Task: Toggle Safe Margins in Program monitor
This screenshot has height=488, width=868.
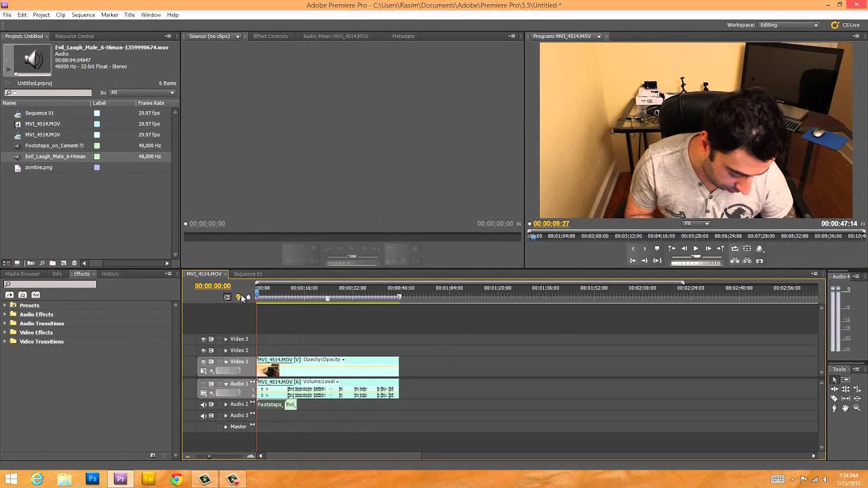Action: tap(747, 249)
